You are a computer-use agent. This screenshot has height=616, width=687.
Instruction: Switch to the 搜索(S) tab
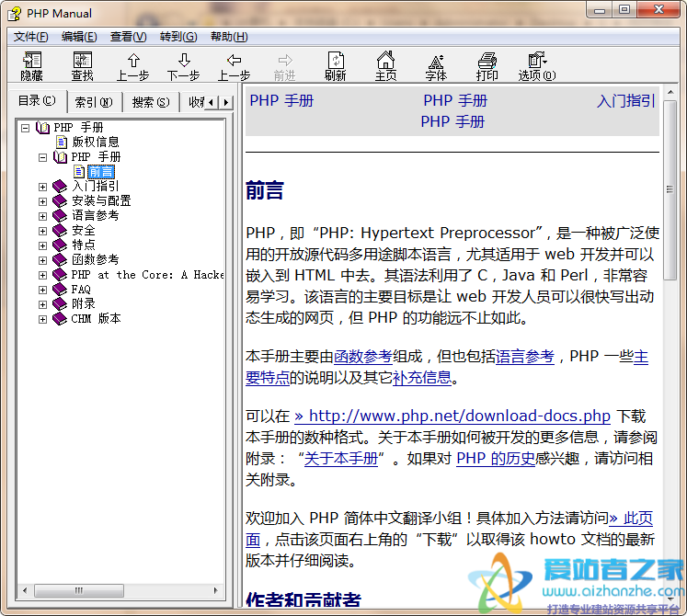151,102
